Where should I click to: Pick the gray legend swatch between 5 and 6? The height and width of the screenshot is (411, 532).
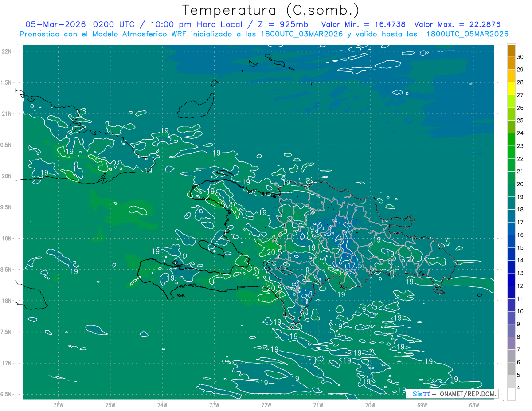pyautogui.click(x=512, y=369)
